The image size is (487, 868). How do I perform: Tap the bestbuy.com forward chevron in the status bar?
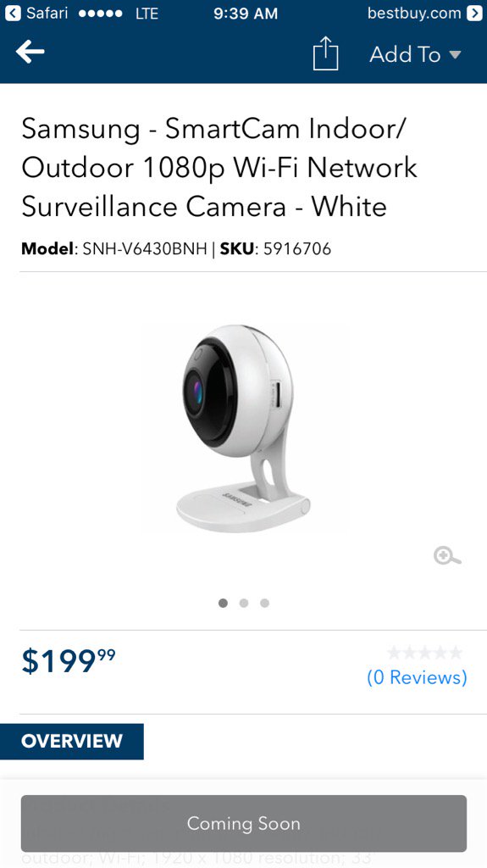pos(474,14)
